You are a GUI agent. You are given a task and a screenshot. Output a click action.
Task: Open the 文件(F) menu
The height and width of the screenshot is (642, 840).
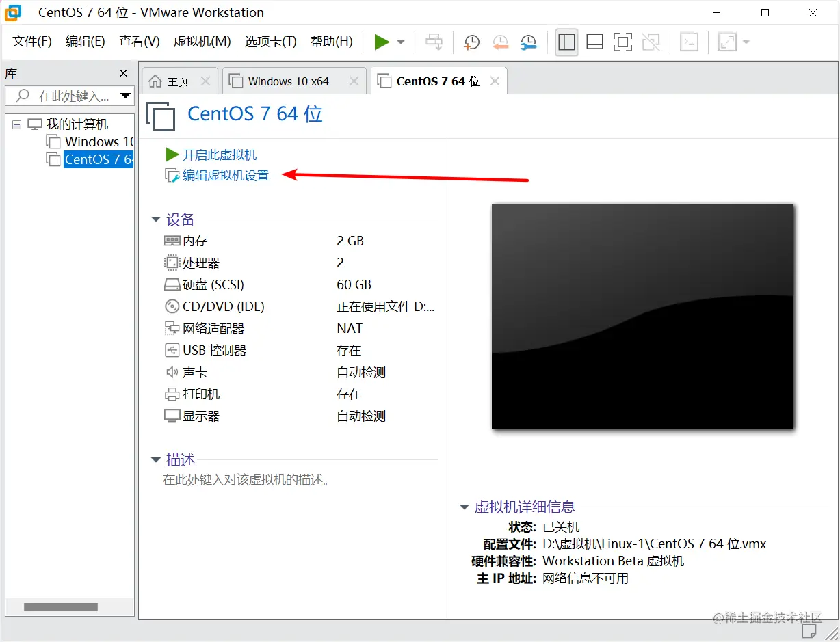point(32,42)
